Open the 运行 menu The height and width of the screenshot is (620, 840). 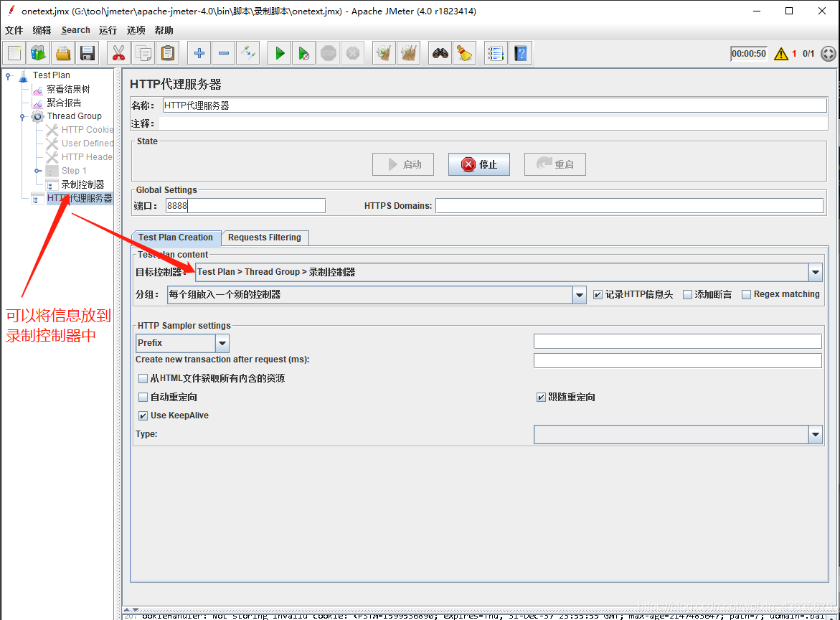(x=108, y=30)
